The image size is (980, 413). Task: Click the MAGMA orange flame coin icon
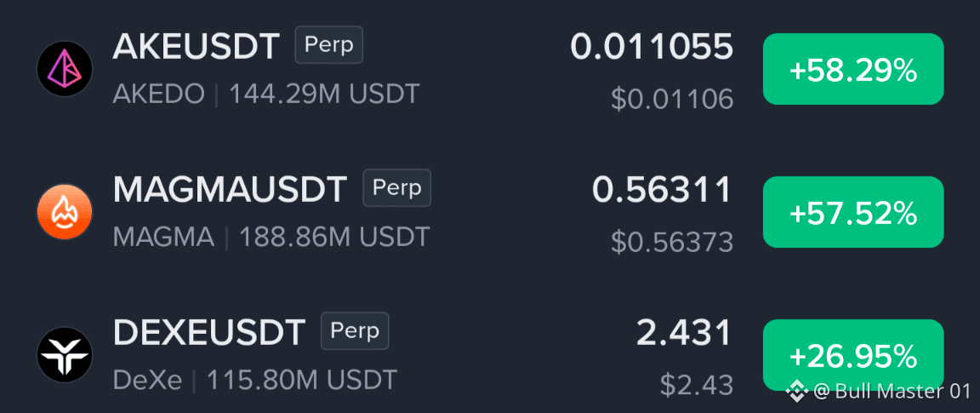[65, 211]
